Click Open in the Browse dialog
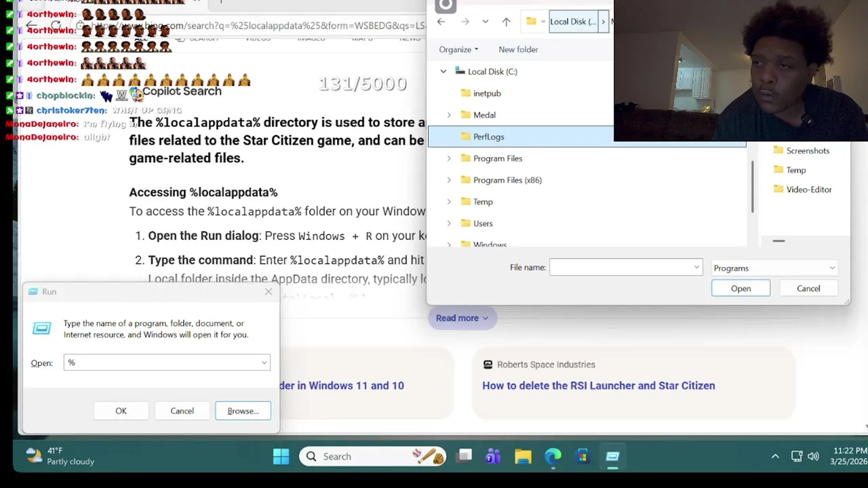868x488 pixels. [x=741, y=288]
